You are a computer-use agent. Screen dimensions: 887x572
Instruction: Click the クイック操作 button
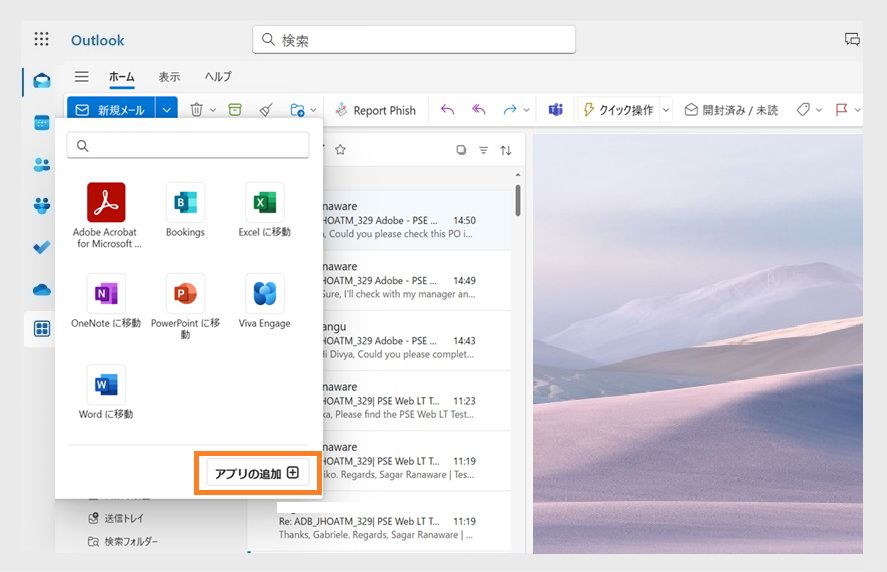[x=619, y=110]
